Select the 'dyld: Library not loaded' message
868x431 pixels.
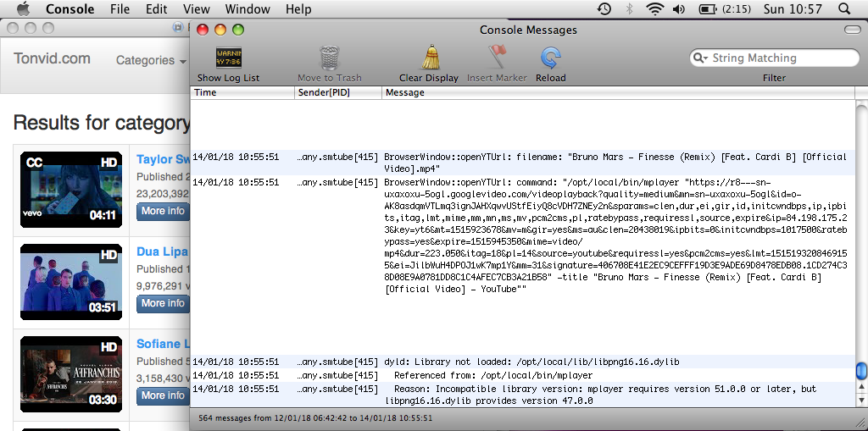point(522,362)
